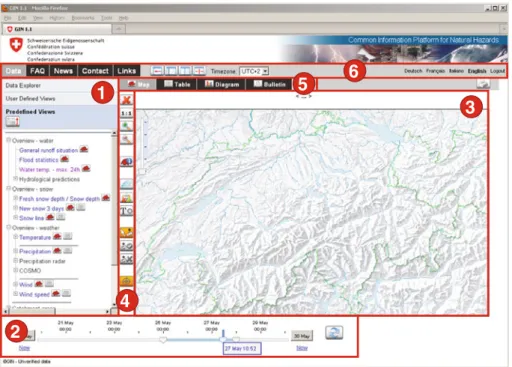Open the News menu item
Image resolution: width=512 pixels, height=367 pixels.
click(63, 71)
